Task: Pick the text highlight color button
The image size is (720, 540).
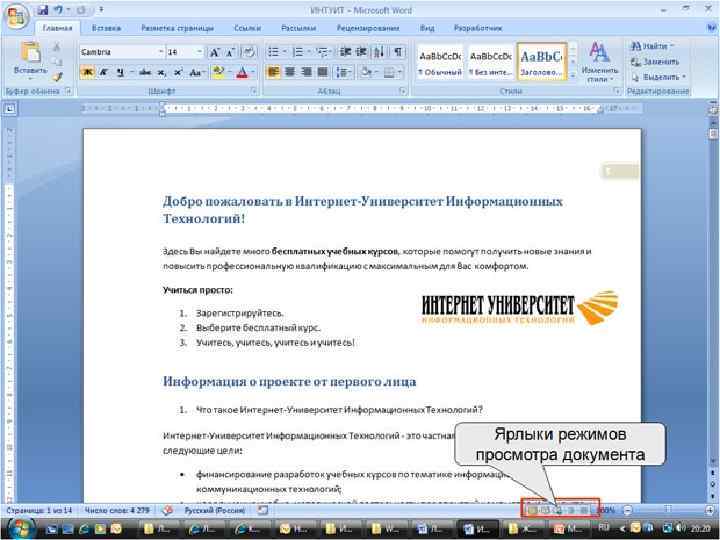Action: (x=218, y=73)
